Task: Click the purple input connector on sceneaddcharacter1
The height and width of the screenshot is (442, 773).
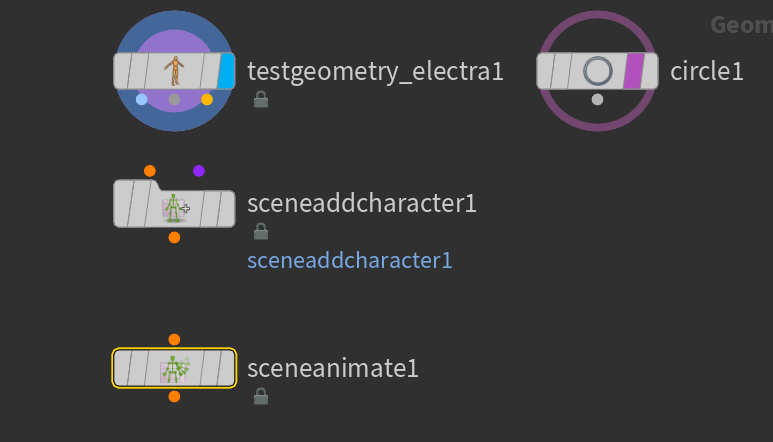Action: click(199, 171)
